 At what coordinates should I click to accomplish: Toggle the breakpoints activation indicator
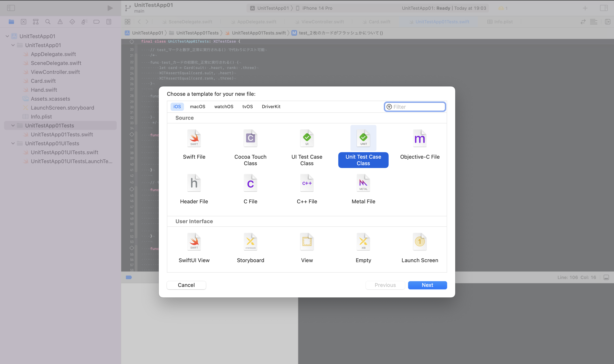coord(129,277)
